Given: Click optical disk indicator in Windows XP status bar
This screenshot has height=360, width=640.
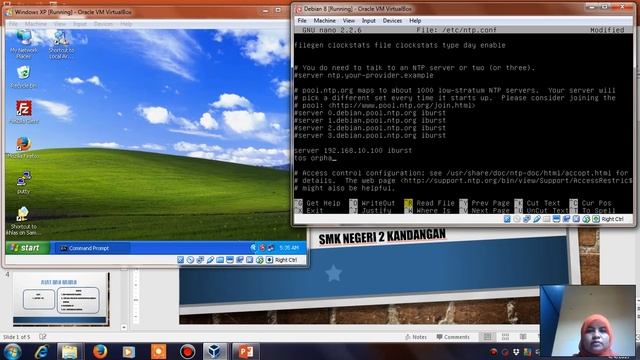Looking at the screenshot, I should coord(190,260).
